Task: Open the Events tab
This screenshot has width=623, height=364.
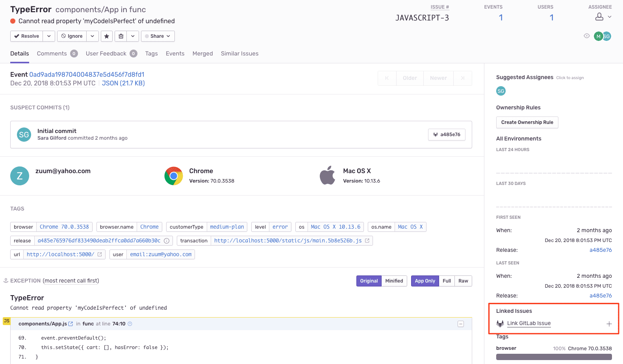Action: 175,54
